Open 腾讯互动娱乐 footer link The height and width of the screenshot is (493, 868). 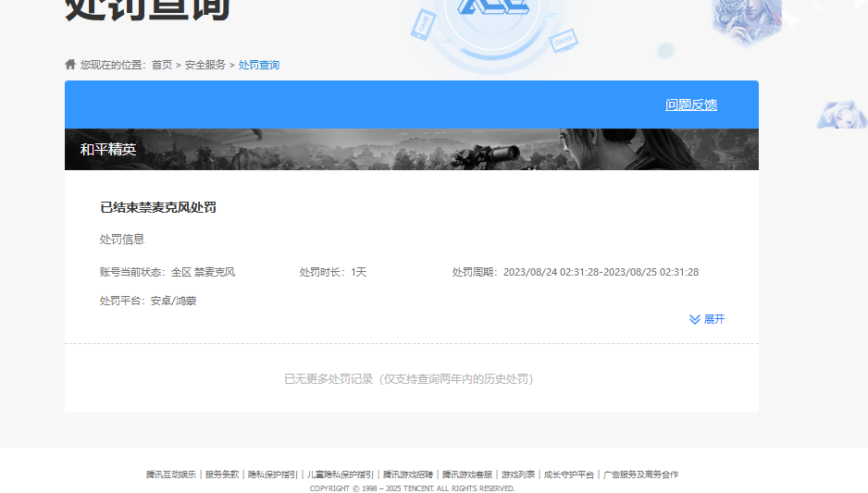pos(171,475)
